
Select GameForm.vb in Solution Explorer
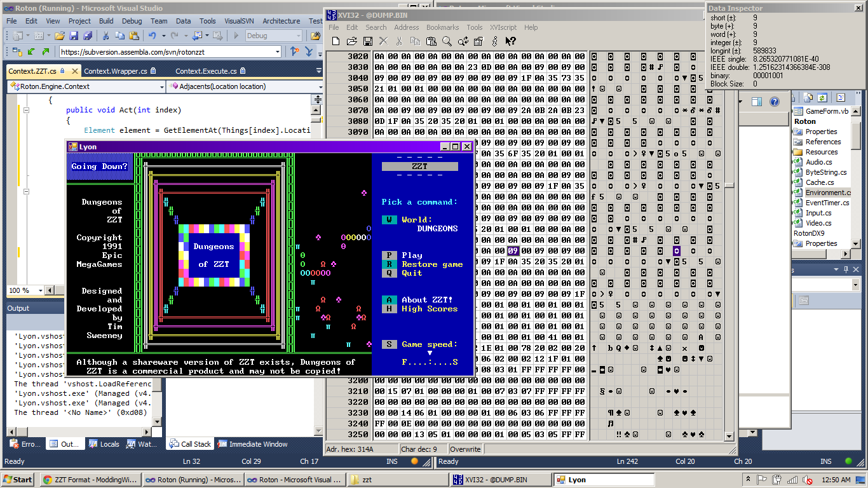[827, 111]
